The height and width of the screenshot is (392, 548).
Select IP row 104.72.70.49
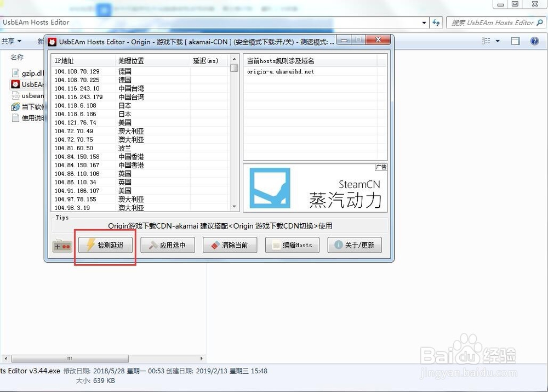tap(140, 131)
